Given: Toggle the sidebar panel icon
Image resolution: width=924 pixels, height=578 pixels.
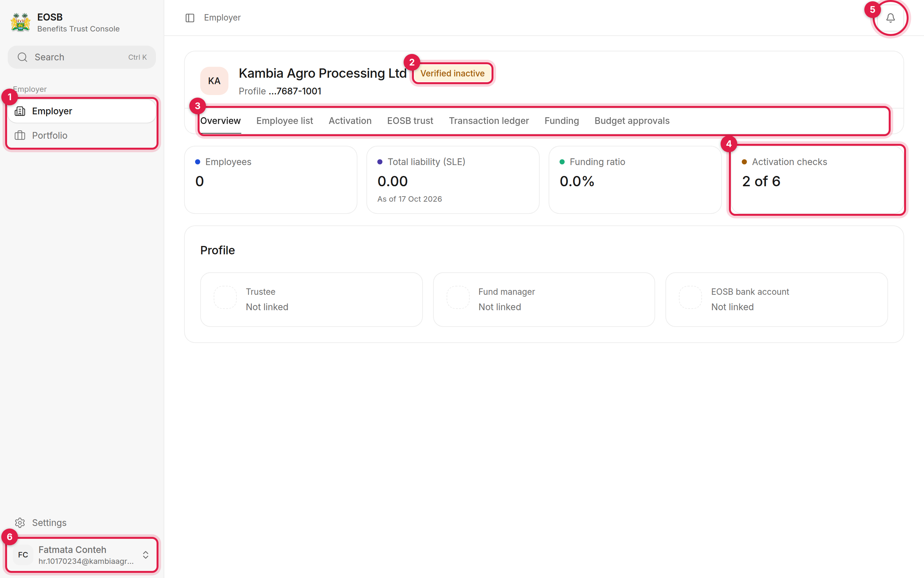Looking at the screenshot, I should pos(190,18).
